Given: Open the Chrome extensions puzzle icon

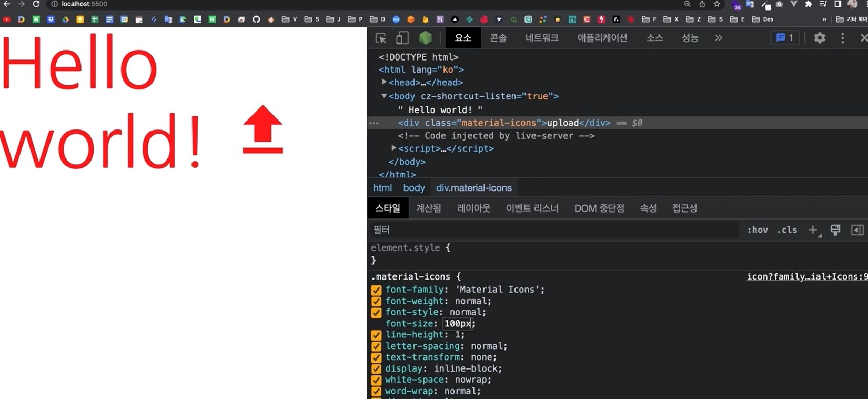Looking at the screenshot, I should click(x=809, y=4).
